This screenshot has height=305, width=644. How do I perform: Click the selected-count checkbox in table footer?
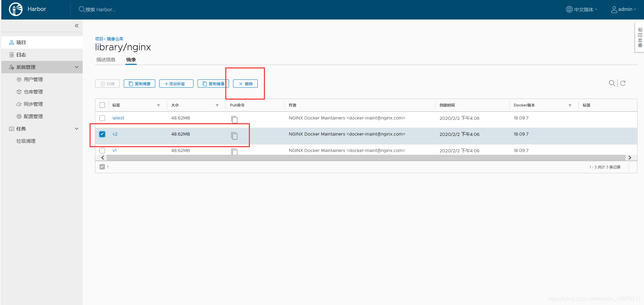coord(102,167)
